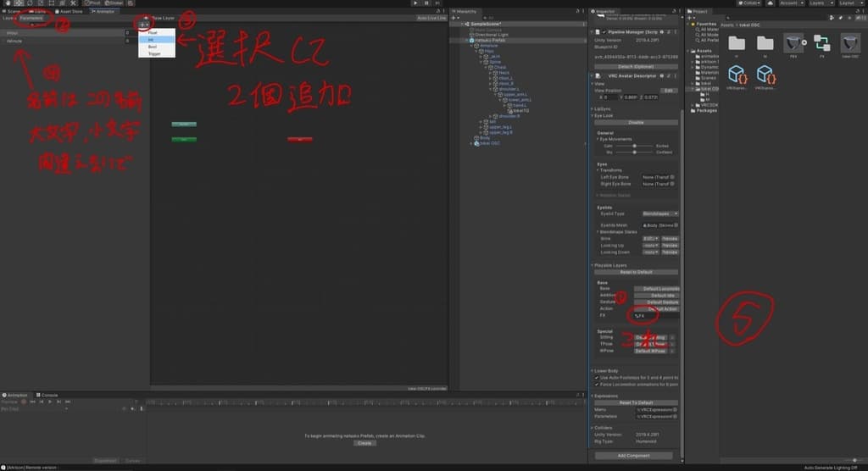This screenshot has height=471, width=868.
Task: Select the FBX model asset thumbnail
Action: 793,43
